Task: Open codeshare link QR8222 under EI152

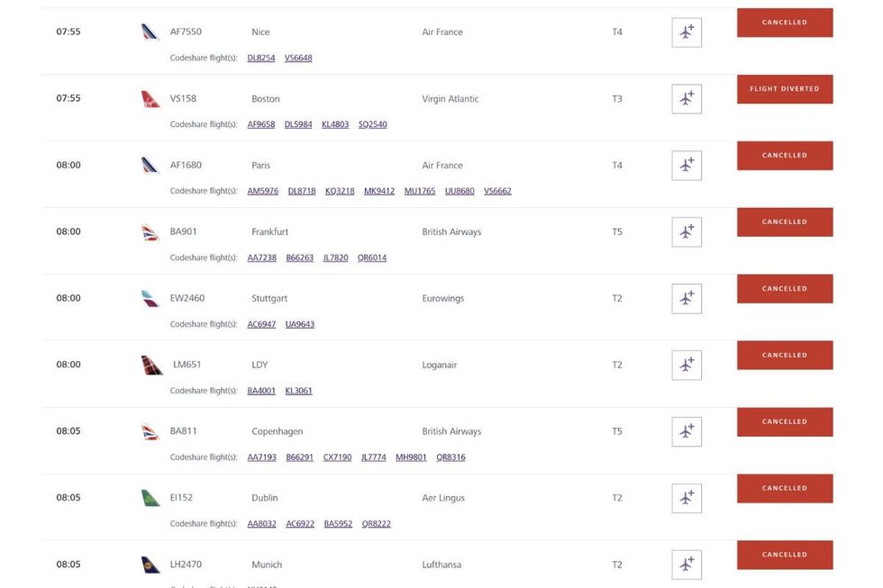Action: pyautogui.click(x=377, y=523)
